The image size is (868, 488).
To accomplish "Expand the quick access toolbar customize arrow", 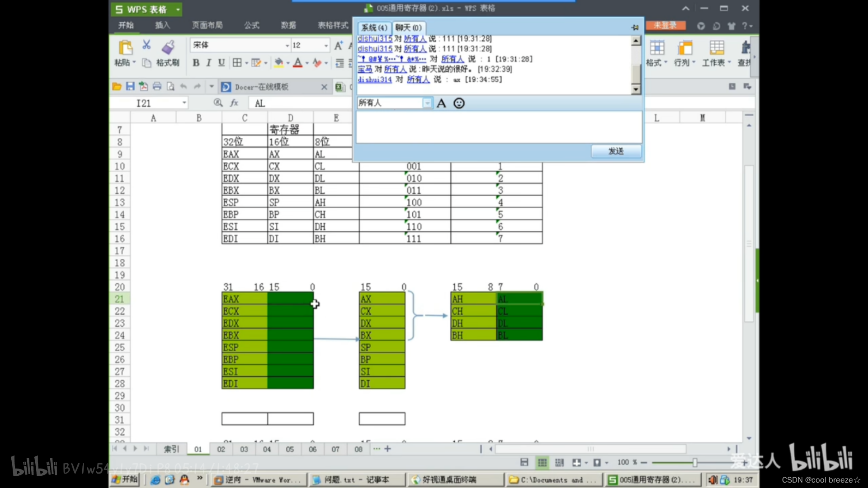I will 211,86.
